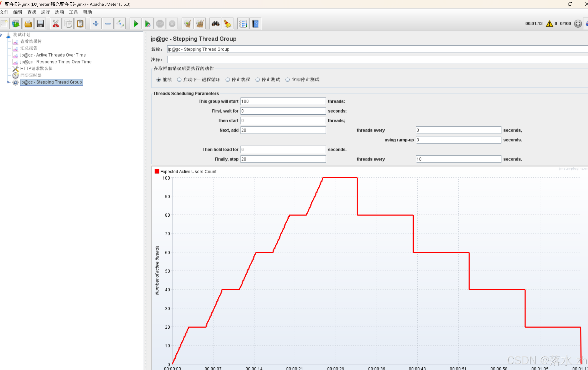
Task: Click the 注释 comment input field
Action: [x=377, y=60]
